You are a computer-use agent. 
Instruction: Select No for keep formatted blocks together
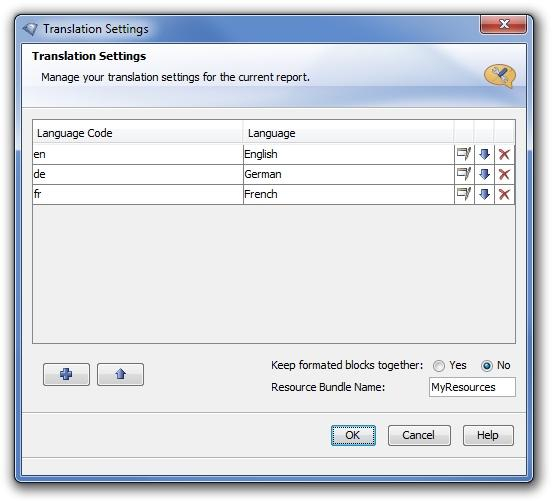(487, 366)
